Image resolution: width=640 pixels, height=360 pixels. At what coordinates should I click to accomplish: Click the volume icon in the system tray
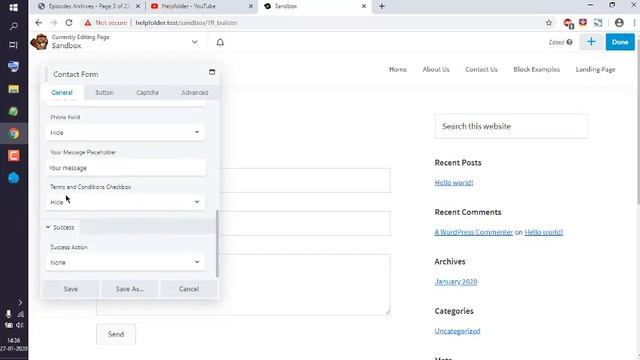19,325
